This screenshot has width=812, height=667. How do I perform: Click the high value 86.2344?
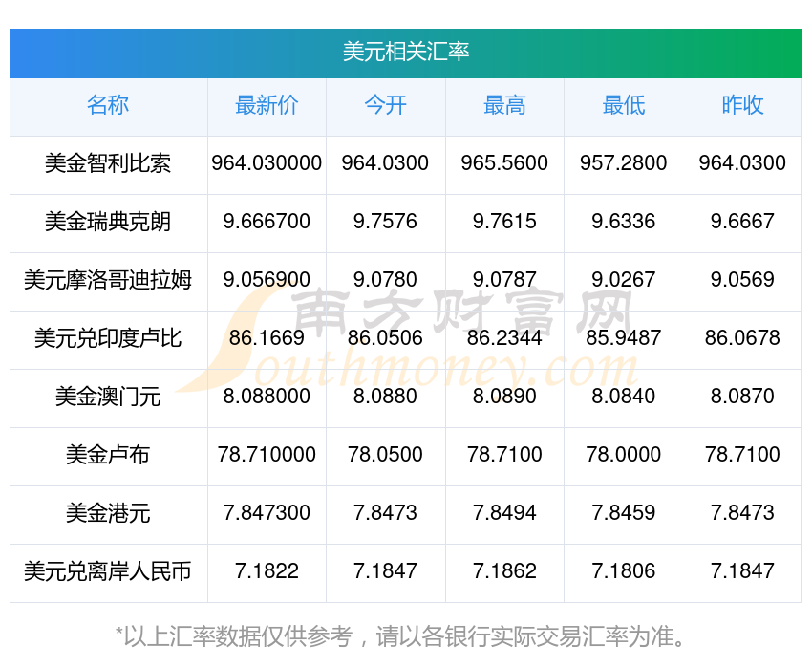click(504, 338)
